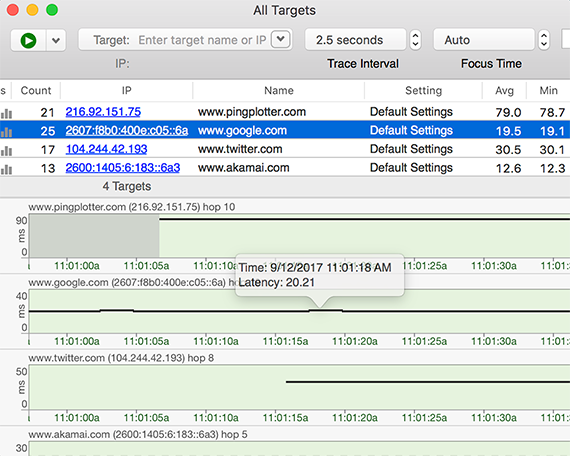Click graph icon in the www.pingplotter.com row
Image resolution: width=570 pixels, height=456 pixels.
6,113
